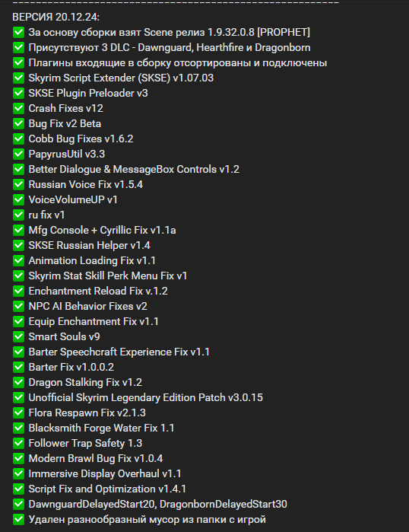
Task: Click the 'SKSE Russian Helper v1.4' text
Action: click(90, 245)
